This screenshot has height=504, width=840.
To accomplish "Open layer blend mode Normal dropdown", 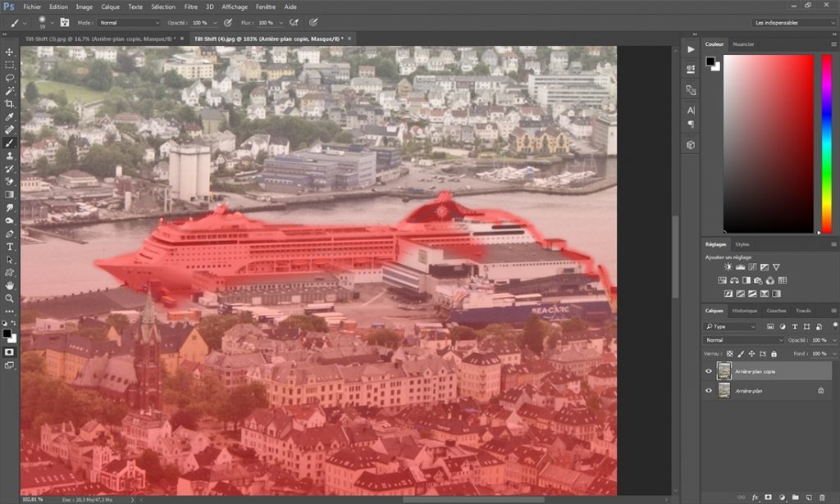I will tap(742, 340).
